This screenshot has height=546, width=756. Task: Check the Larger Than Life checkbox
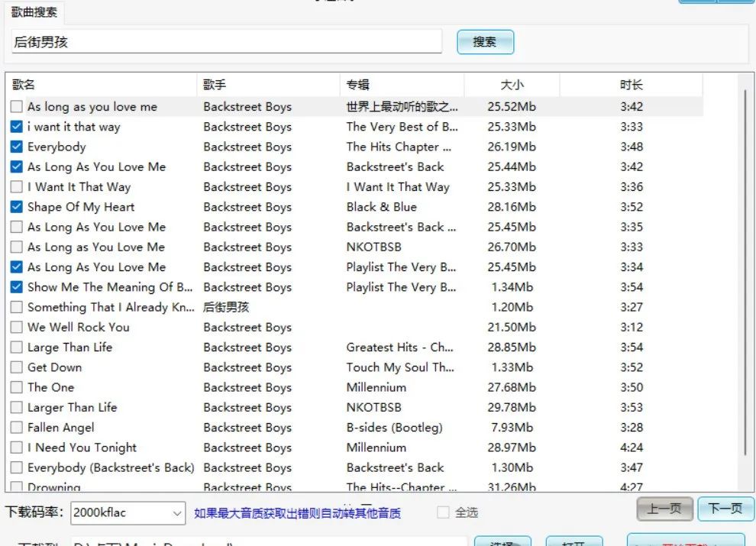[x=16, y=408]
